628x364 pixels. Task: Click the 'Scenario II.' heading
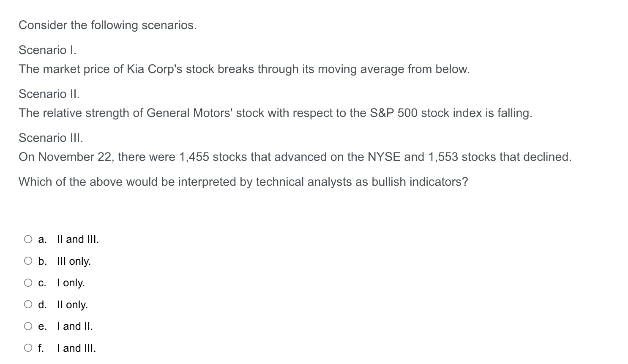[x=49, y=94]
